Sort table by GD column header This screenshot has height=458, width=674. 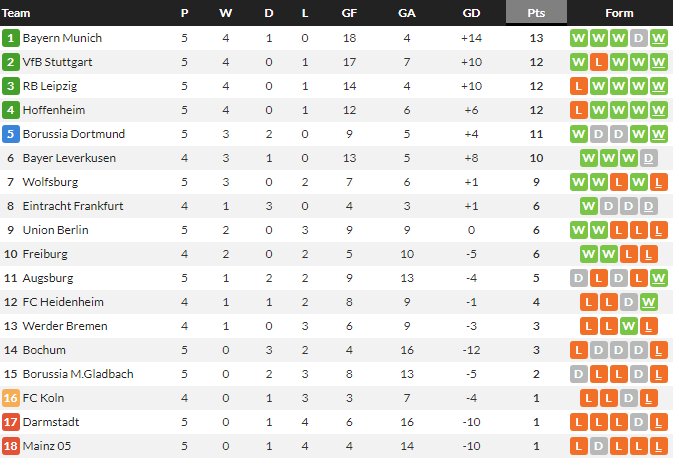tap(471, 13)
